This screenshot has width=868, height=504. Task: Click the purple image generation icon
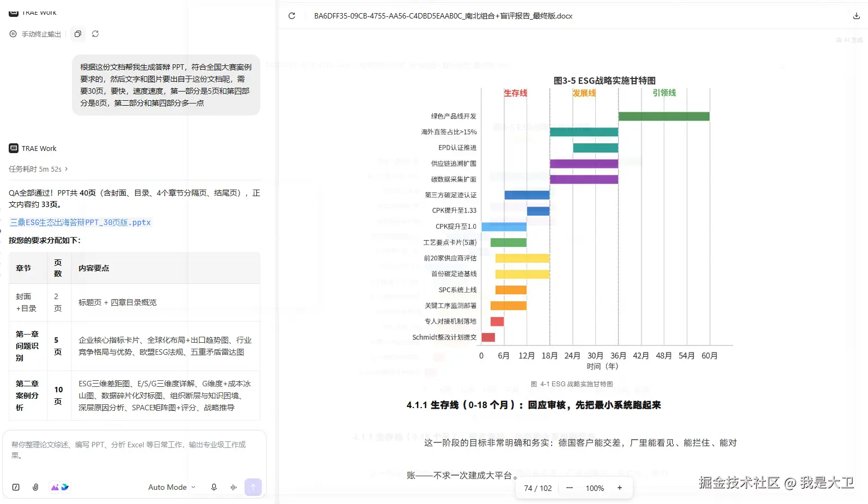coord(54,487)
